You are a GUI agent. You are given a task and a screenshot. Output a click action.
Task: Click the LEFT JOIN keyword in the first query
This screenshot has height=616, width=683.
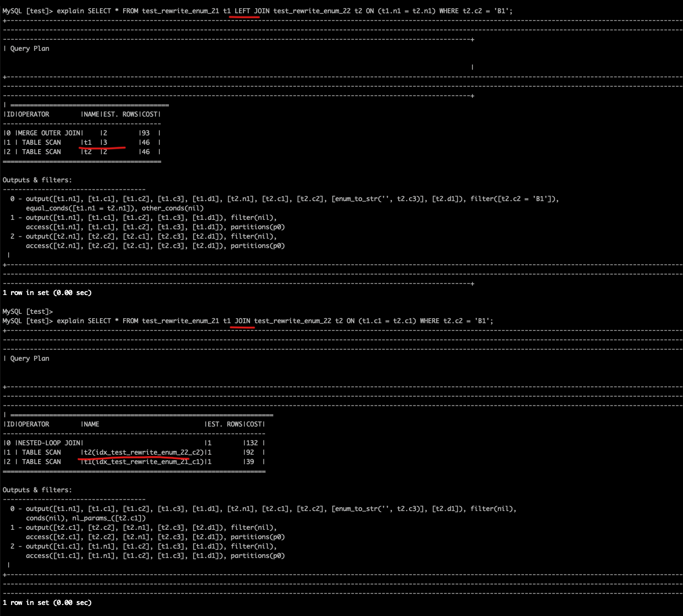(x=252, y=10)
